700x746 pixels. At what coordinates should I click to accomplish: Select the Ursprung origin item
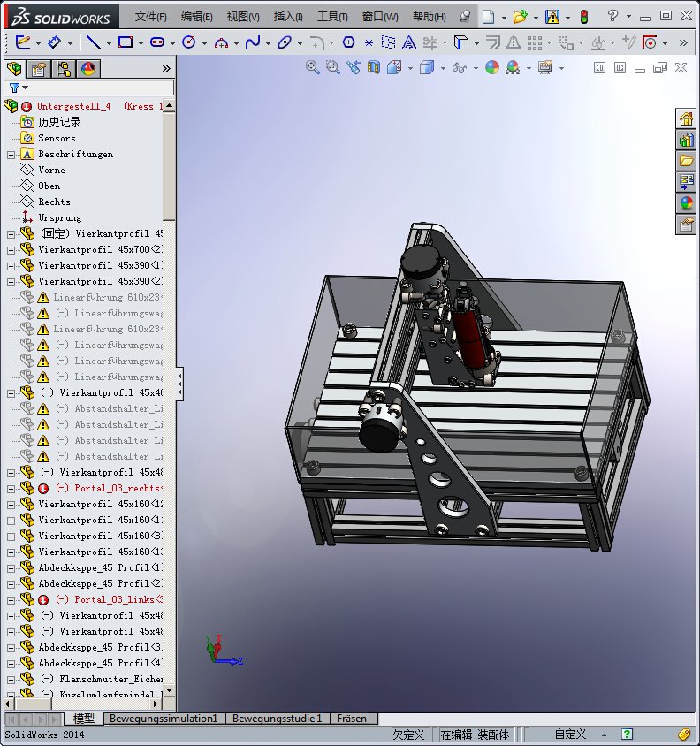pos(60,218)
